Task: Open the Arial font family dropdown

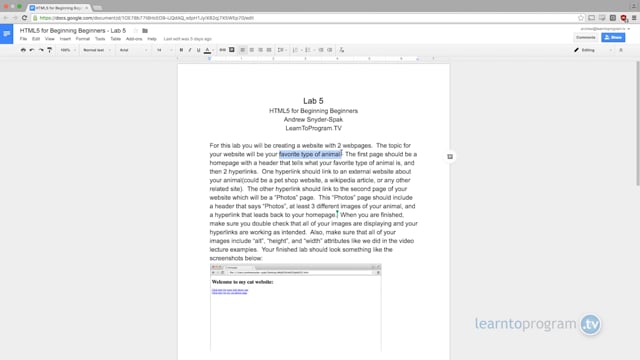Action: [133, 50]
